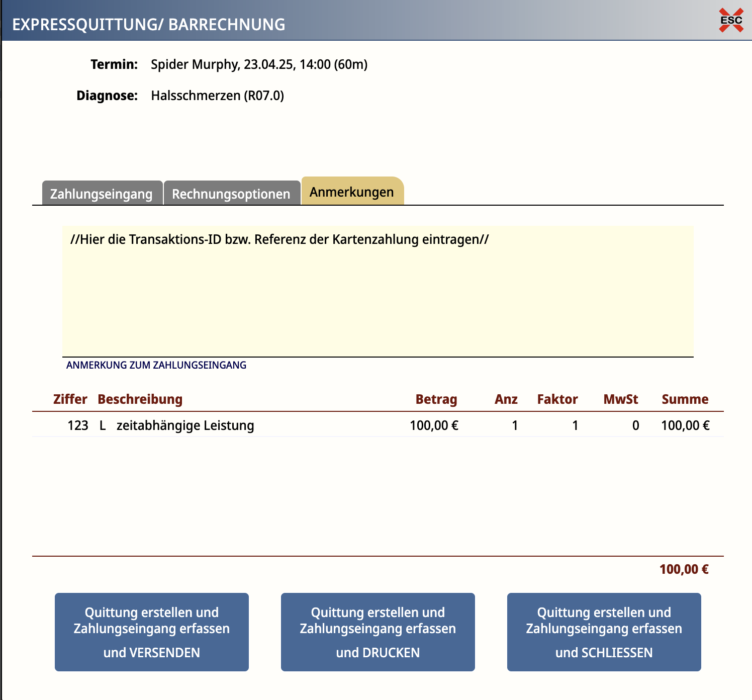Click the 'L' type marker in row 123
Image resolution: width=752 pixels, height=700 pixels.
click(x=103, y=425)
